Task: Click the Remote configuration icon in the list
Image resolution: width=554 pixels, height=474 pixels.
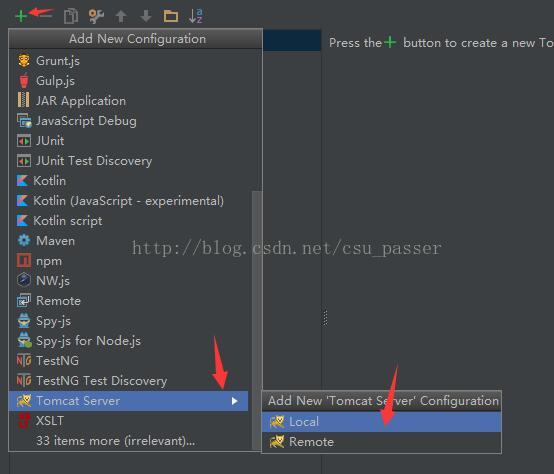Action: [24, 301]
